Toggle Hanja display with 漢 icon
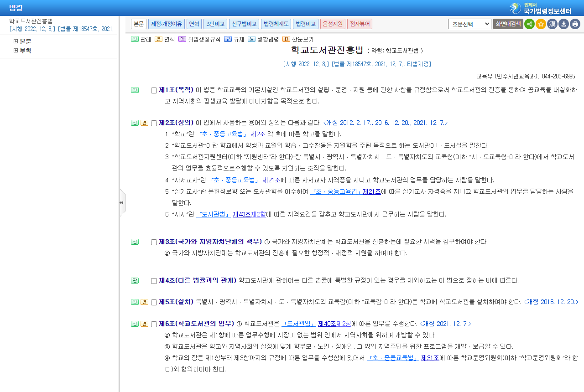This screenshot has width=584, height=392. tap(552, 24)
